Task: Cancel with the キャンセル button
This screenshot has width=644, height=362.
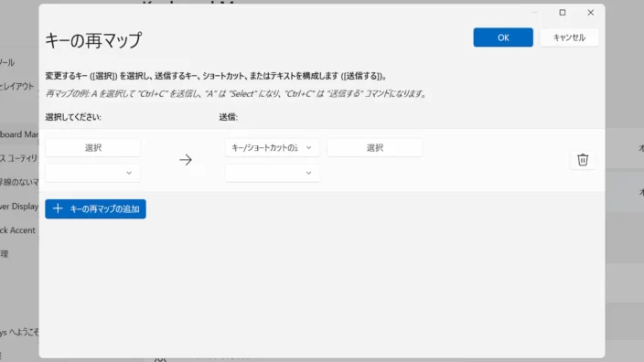Action: pos(569,37)
